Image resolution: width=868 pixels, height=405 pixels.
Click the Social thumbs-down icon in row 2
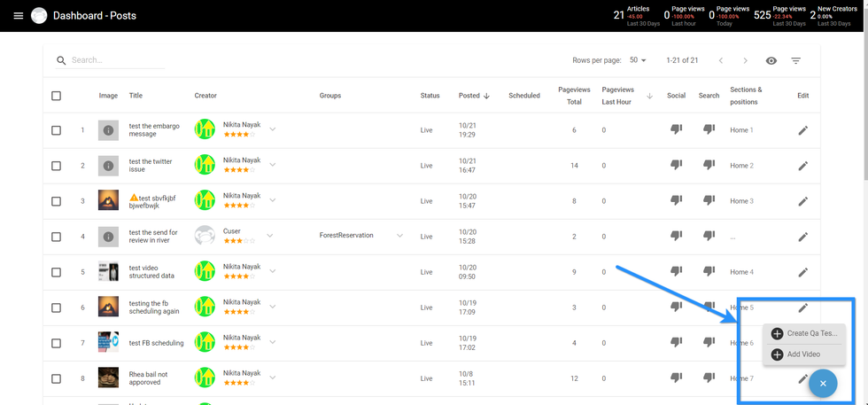676,165
